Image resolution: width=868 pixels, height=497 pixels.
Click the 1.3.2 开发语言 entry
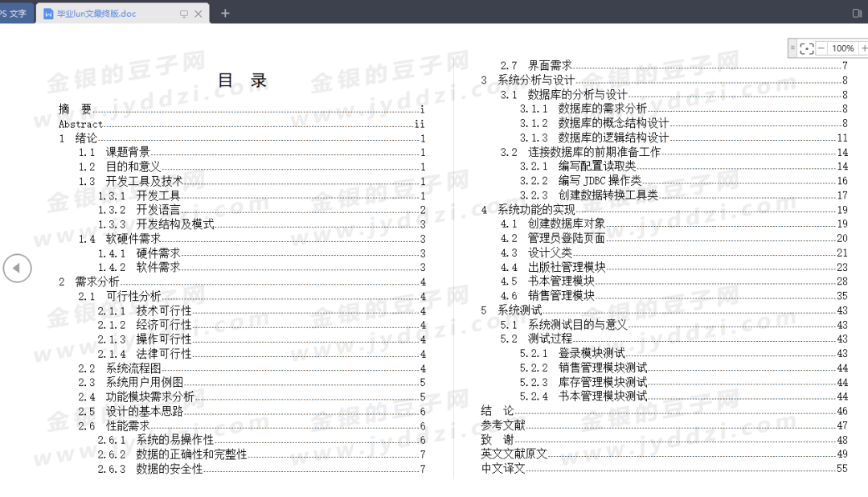(261, 210)
